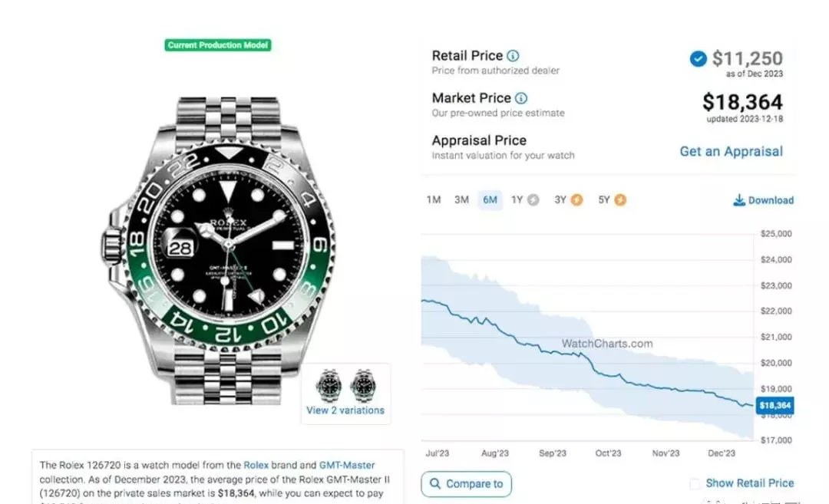
Task: Click the Retail Price info icon
Action: tap(513, 55)
